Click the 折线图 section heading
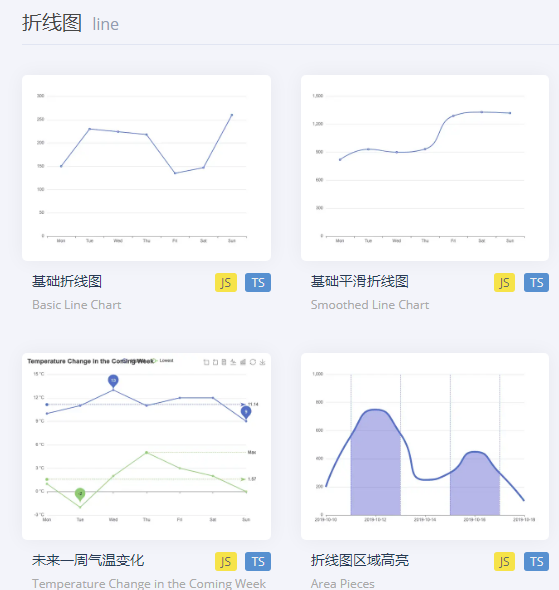This screenshot has width=559, height=590. 52,23
